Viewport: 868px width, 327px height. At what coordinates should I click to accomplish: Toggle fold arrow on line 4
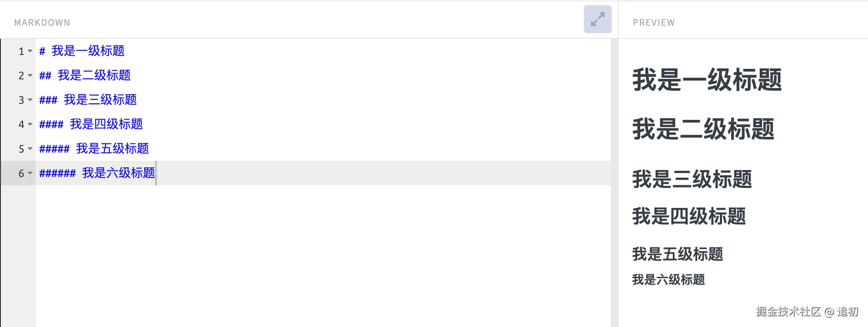(x=30, y=124)
